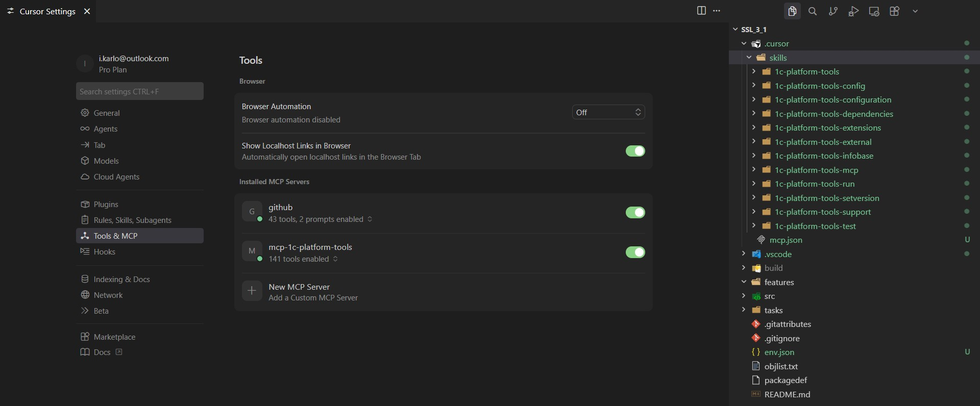Expand the 1c-platform-tools-extensions folder

(x=754, y=128)
